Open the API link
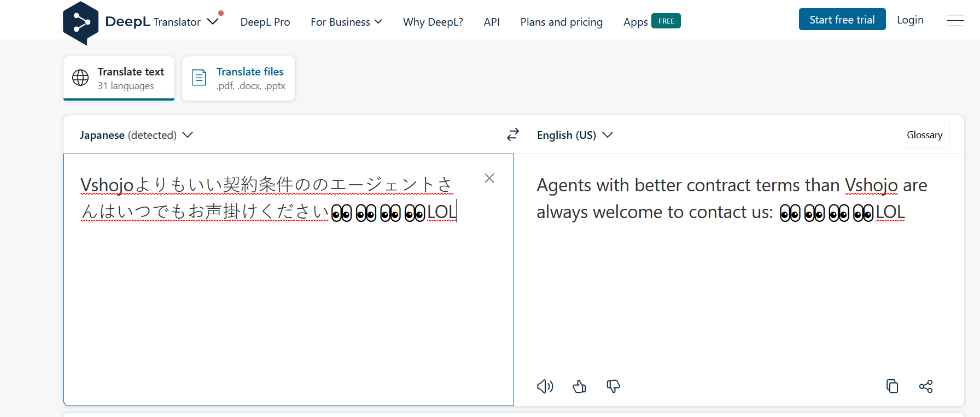Viewport: 980px width, 417px height. click(x=492, y=22)
